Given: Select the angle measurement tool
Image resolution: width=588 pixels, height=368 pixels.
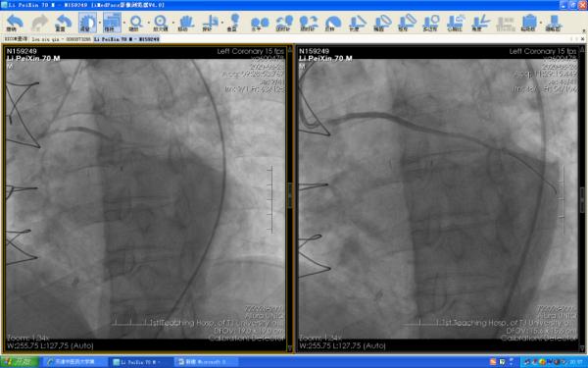Looking at the screenshot, I should pyautogui.click(x=480, y=23).
